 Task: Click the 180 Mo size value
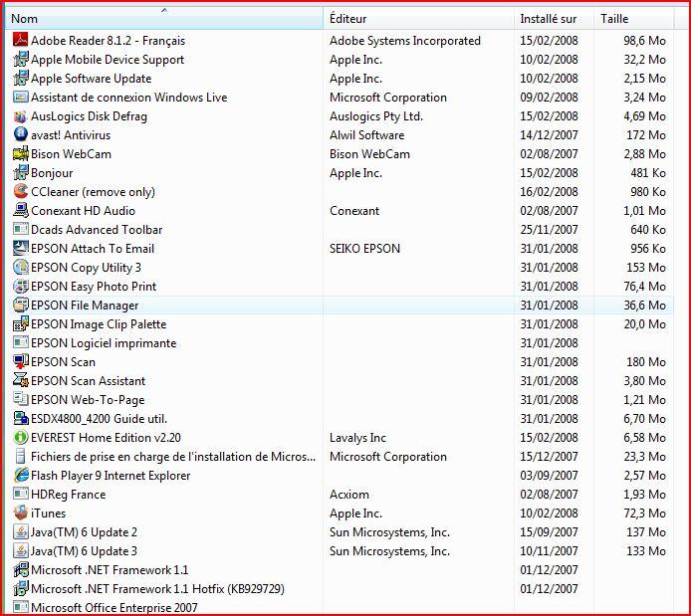pyautogui.click(x=646, y=362)
